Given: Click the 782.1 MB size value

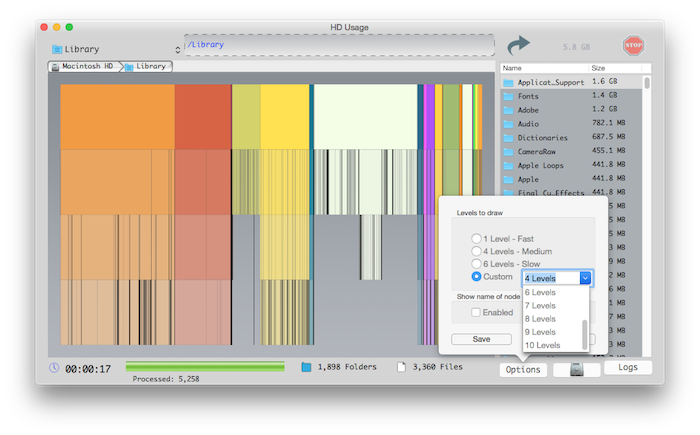Looking at the screenshot, I should 608,123.
